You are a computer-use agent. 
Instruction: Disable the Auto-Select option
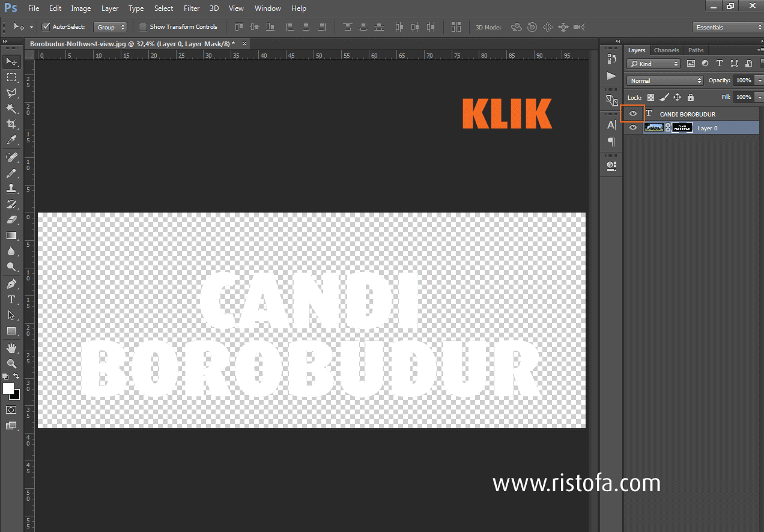coord(46,26)
